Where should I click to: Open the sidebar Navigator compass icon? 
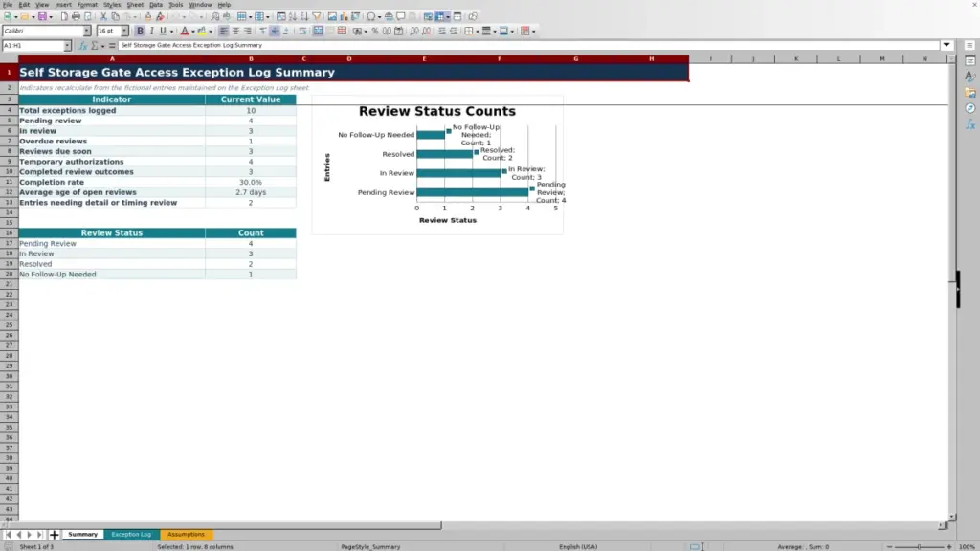tap(970, 109)
